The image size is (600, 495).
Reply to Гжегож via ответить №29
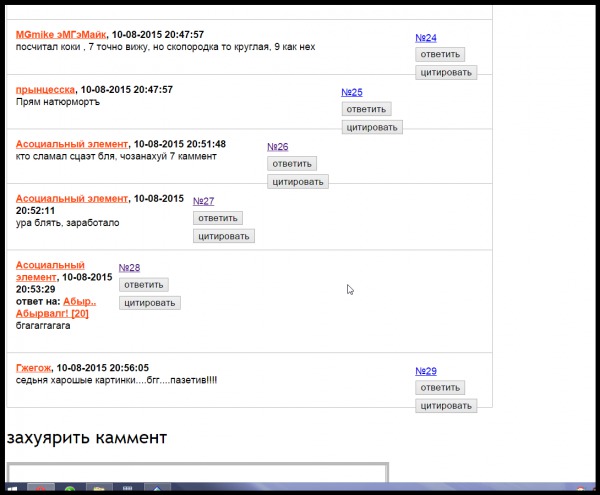pyautogui.click(x=440, y=388)
